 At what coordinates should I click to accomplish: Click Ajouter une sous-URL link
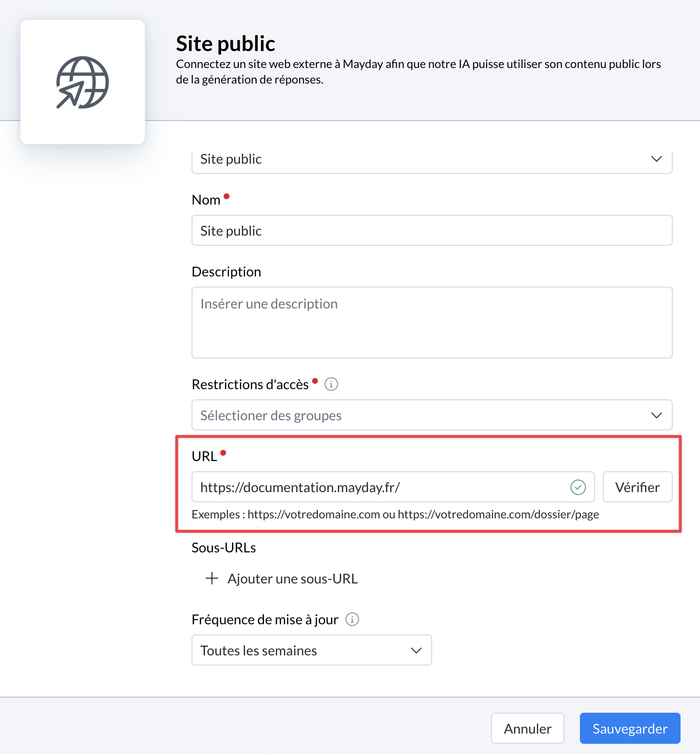click(293, 579)
